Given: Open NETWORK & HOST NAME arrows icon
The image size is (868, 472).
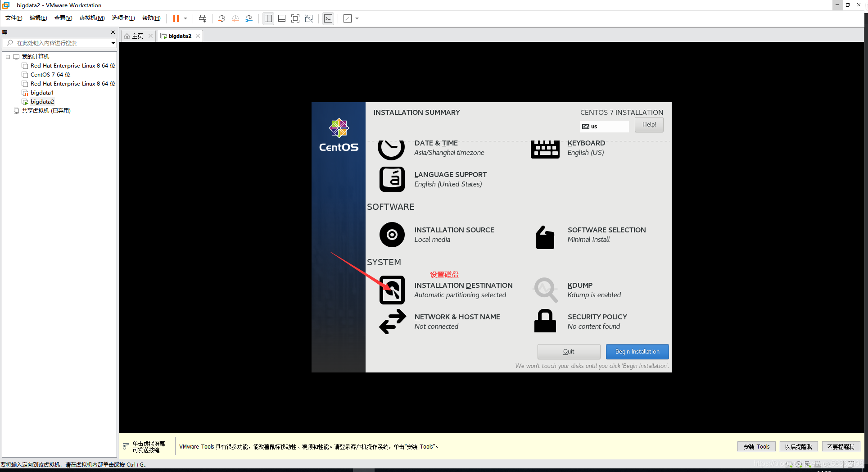Looking at the screenshot, I should (393, 322).
